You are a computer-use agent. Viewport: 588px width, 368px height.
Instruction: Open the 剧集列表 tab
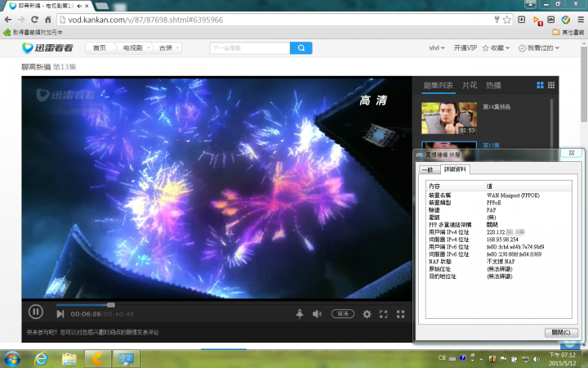(438, 85)
